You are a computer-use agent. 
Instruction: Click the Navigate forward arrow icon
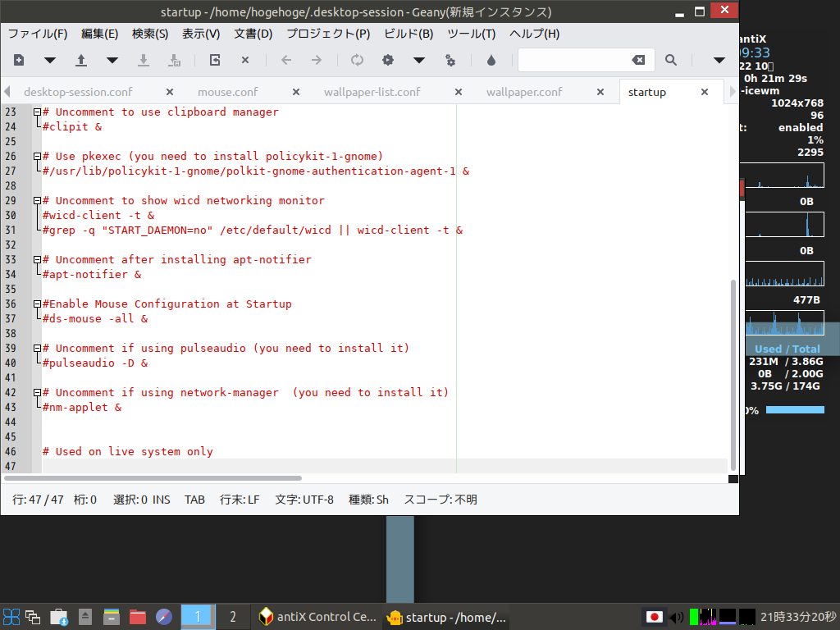[x=317, y=60]
